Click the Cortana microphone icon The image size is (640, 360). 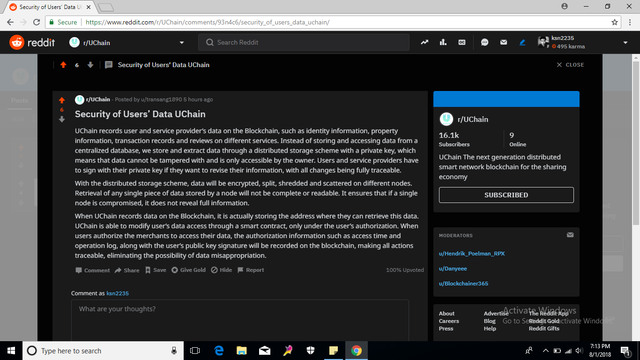tap(174, 351)
